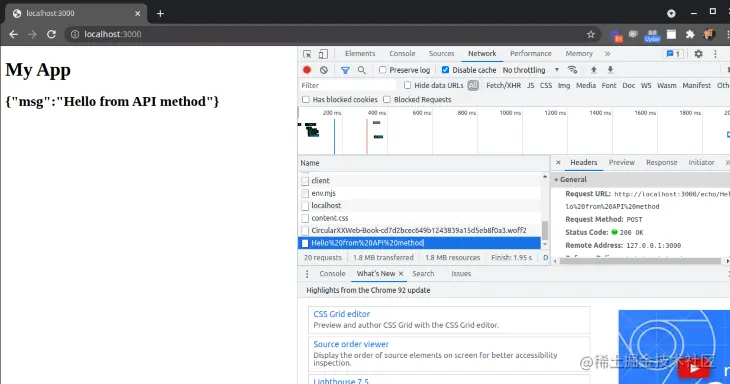Toggle the network filter funnel icon
This screenshot has height=384, width=730.
[x=345, y=70]
